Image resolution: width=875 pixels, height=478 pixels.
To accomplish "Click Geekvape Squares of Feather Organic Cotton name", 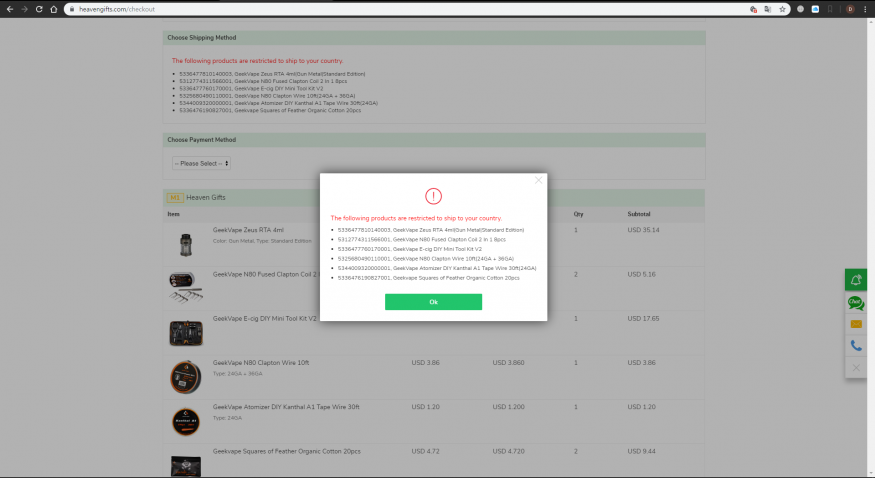I will point(286,451).
